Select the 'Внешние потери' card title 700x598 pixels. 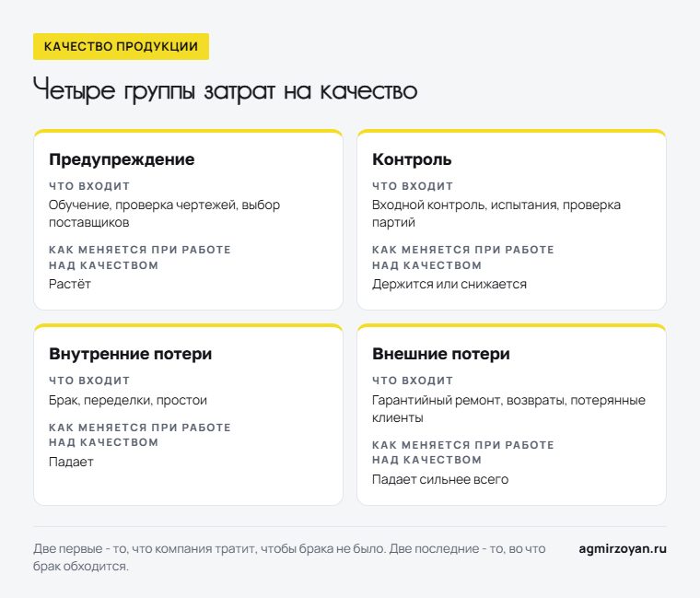[441, 354]
